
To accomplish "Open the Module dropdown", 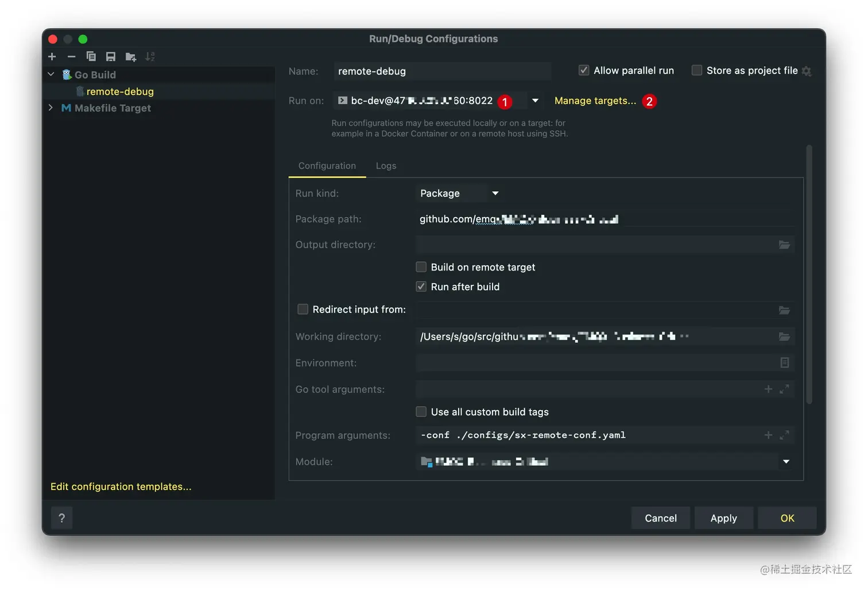I will (786, 462).
